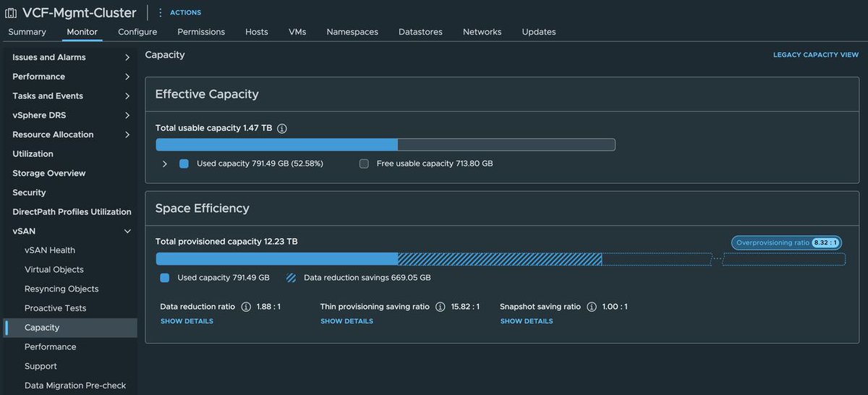Click the cluster icon beside VCF-Mgmt-Cluster

pos(11,12)
